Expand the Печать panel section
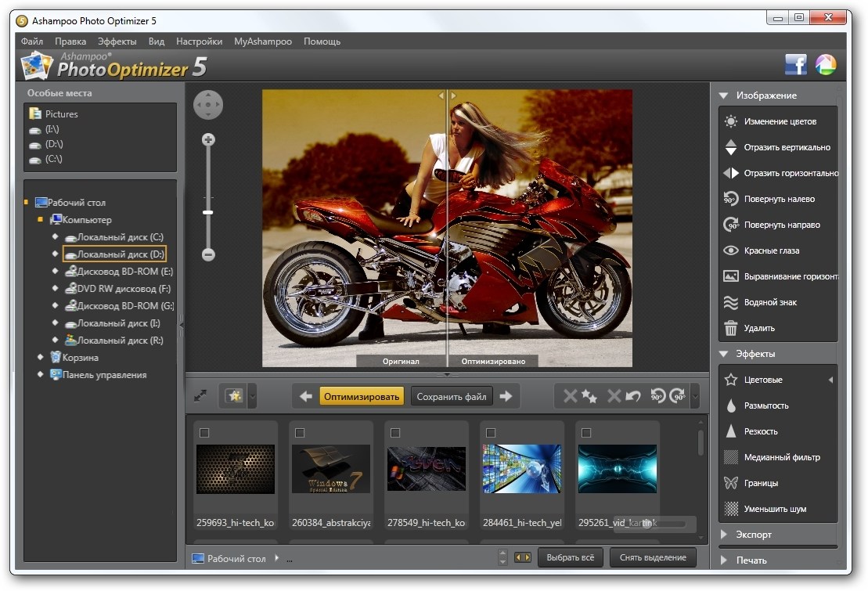This screenshot has width=868, height=591. coord(751,560)
